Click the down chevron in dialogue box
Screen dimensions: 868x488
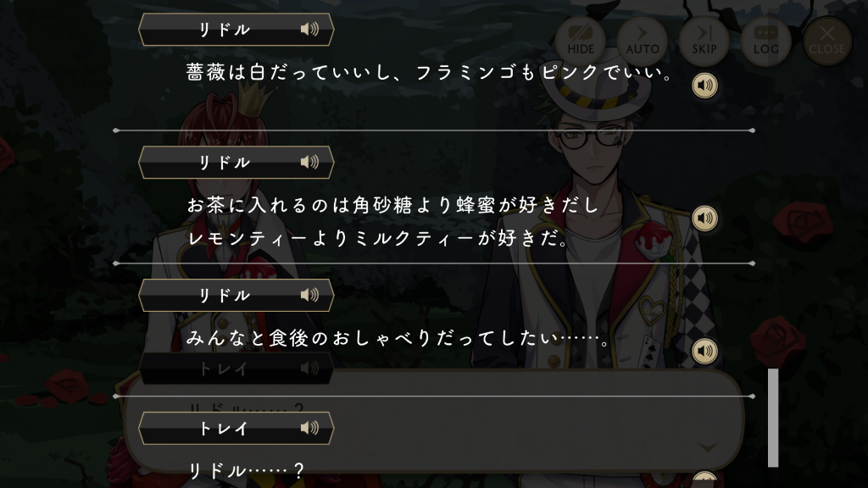click(x=708, y=447)
